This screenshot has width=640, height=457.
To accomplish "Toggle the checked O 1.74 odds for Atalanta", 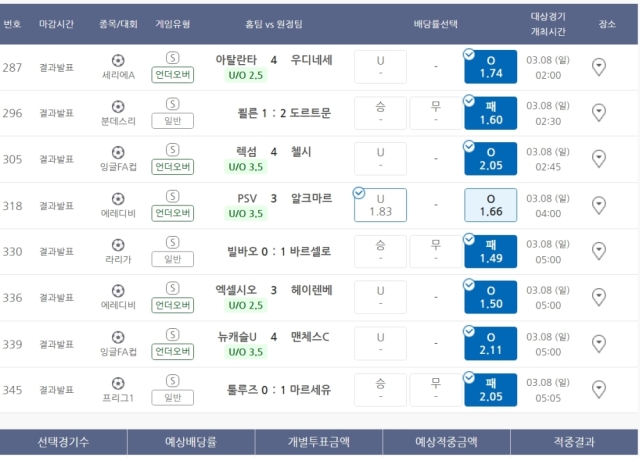I will click(490, 67).
